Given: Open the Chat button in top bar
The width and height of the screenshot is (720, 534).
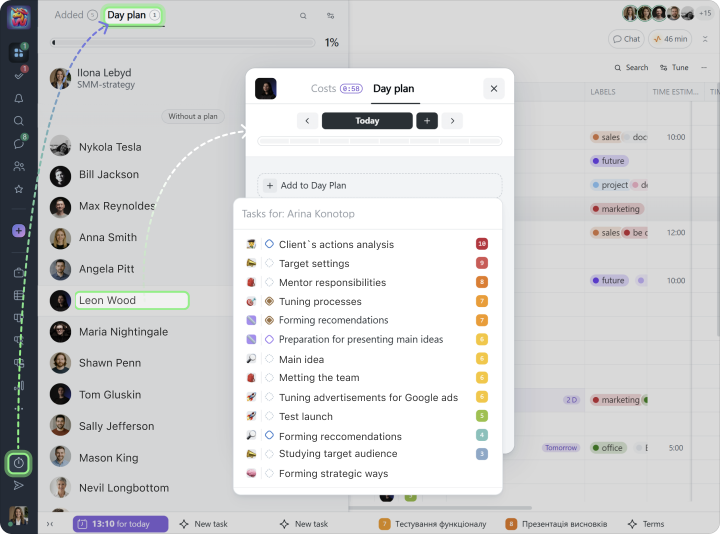Looking at the screenshot, I should point(625,39).
